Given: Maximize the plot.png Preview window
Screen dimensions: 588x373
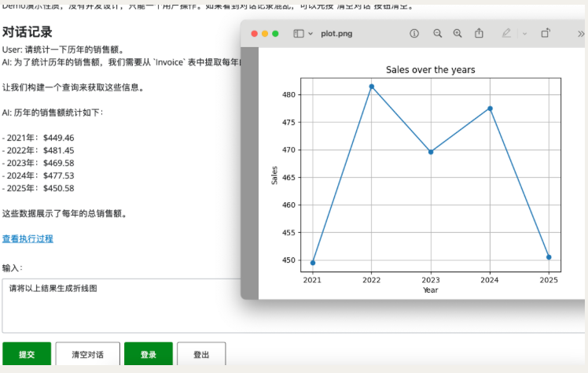Looking at the screenshot, I should pyautogui.click(x=275, y=34).
